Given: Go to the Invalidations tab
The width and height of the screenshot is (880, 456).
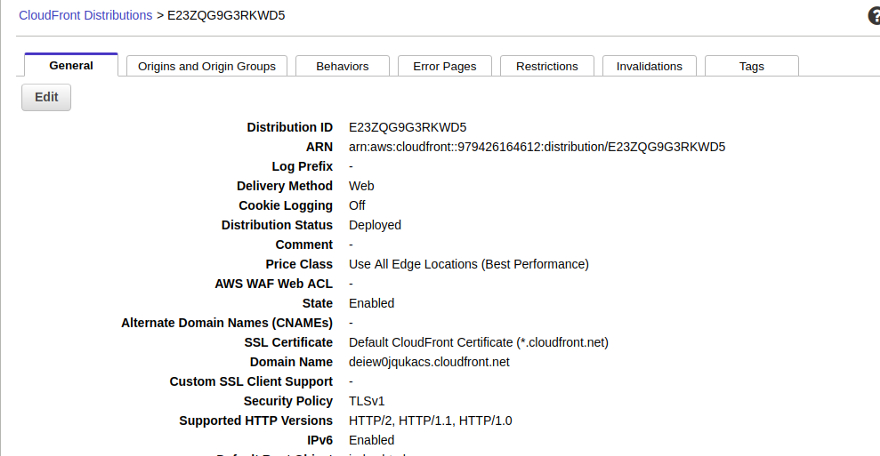Looking at the screenshot, I should pos(649,67).
